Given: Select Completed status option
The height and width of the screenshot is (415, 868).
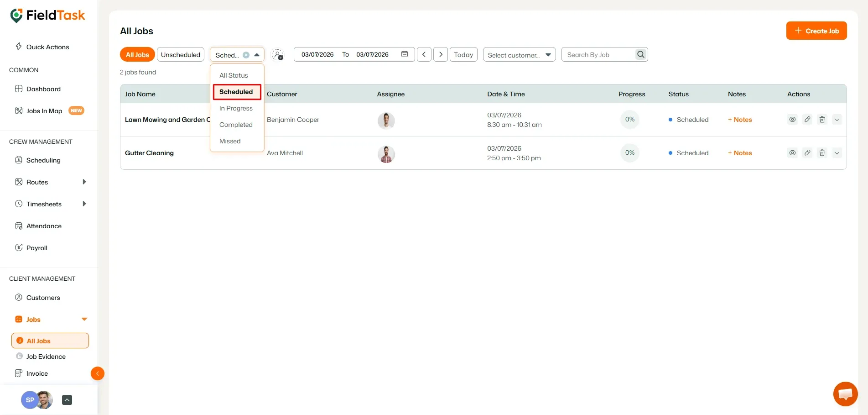Looking at the screenshot, I should 237,124.
